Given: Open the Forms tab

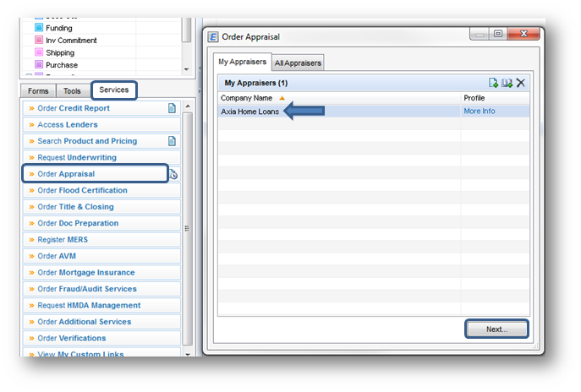Looking at the screenshot, I should coord(38,91).
